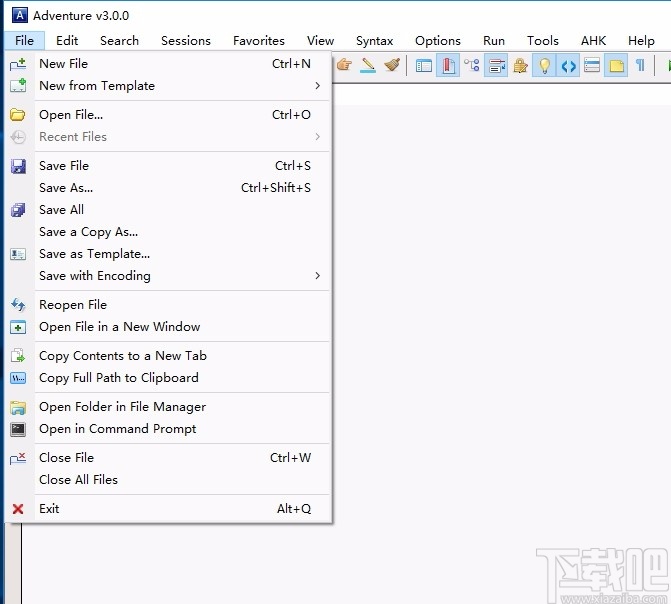Click the Open Folder in File Manager icon
The width and height of the screenshot is (671, 604).
coord(18,407)
